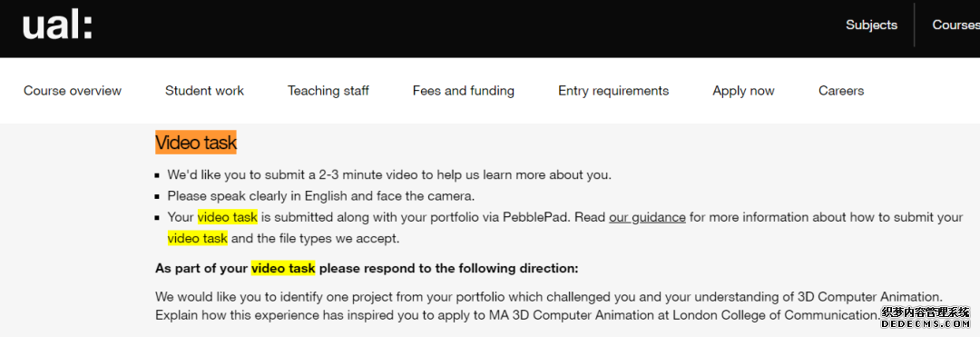Open the Courses menu in header

pos(955,25)
